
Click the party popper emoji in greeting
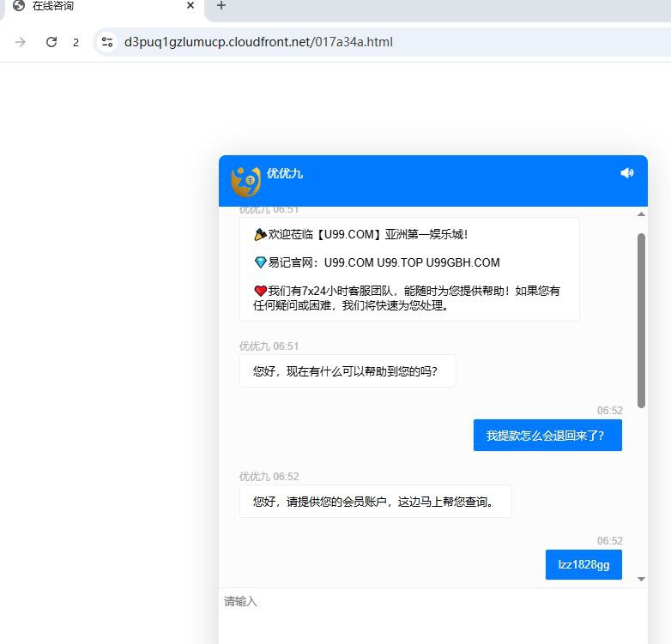(260, 234)
